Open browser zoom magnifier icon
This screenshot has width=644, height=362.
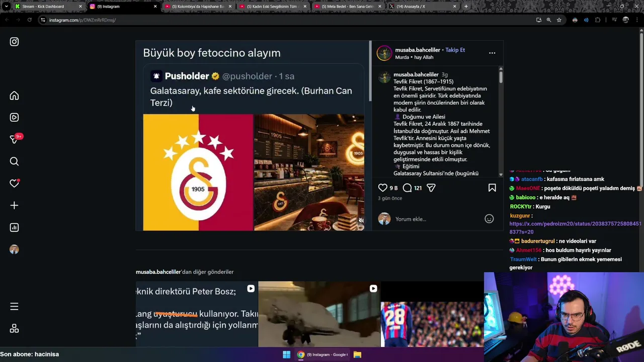[549, 20]
